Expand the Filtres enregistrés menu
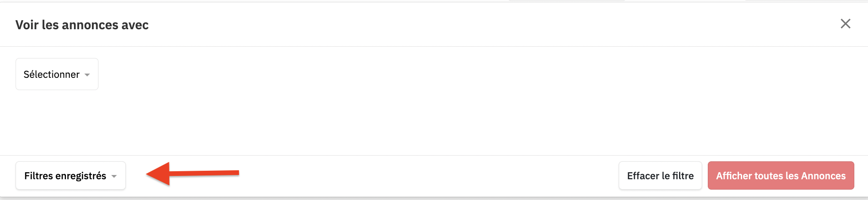 [71, 175]
